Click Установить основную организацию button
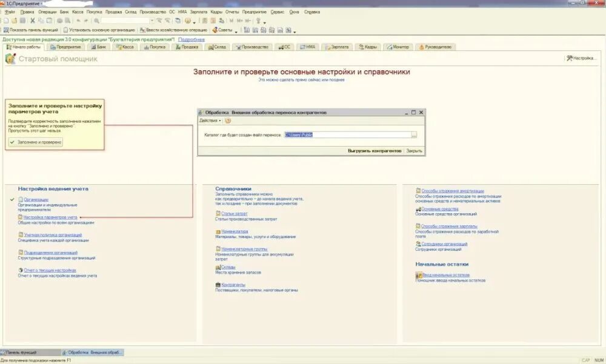The height and width of the screenshot is (364, 606). tap(99, 30)
